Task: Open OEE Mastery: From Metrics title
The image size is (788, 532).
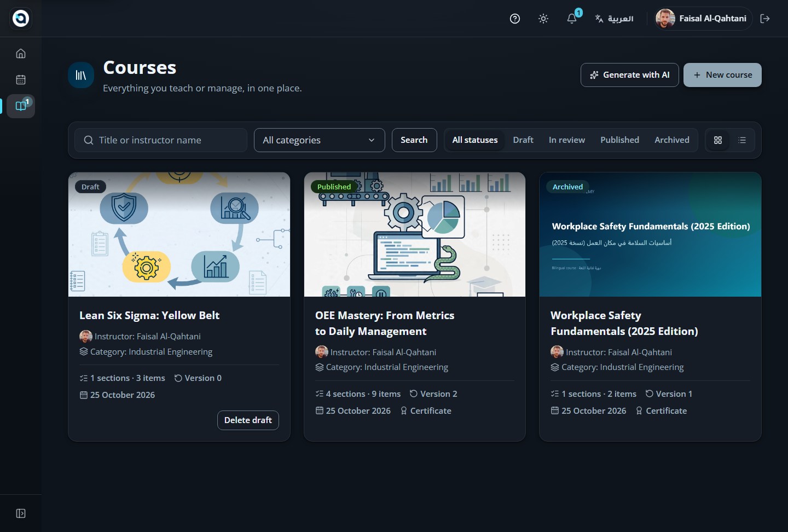Action: (x=385, y=323)
